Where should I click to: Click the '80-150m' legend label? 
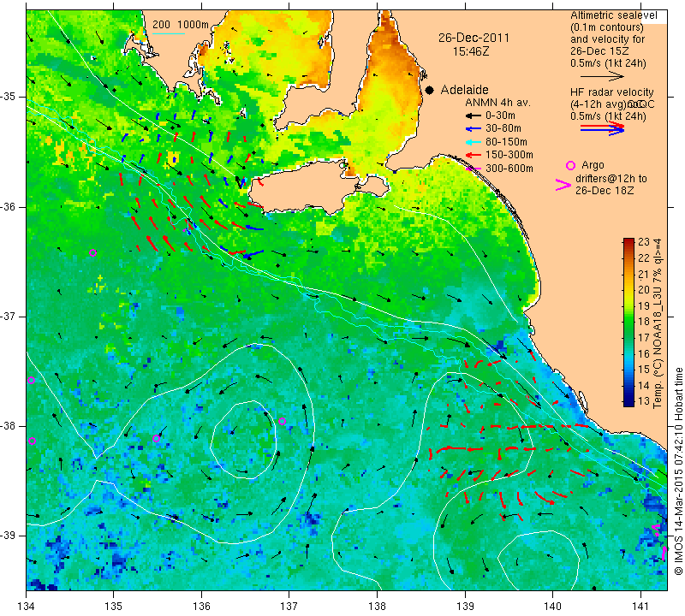tap(506, 142)
